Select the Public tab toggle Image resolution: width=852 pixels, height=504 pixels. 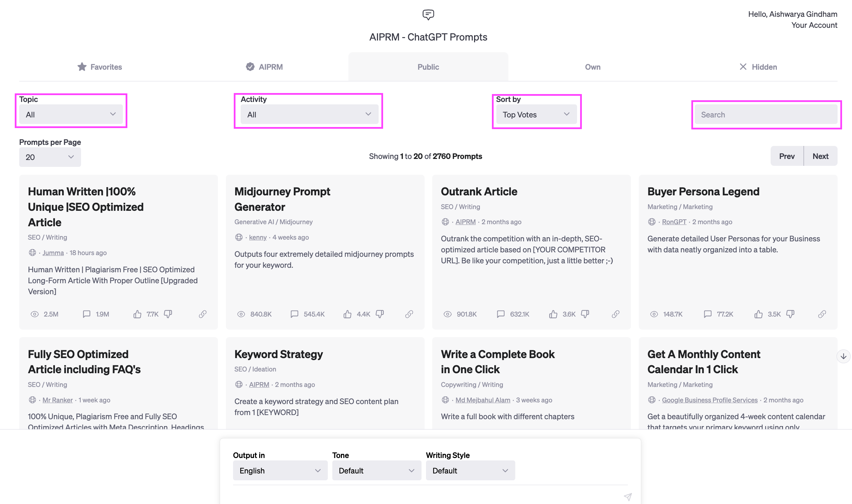coord(428,67)
